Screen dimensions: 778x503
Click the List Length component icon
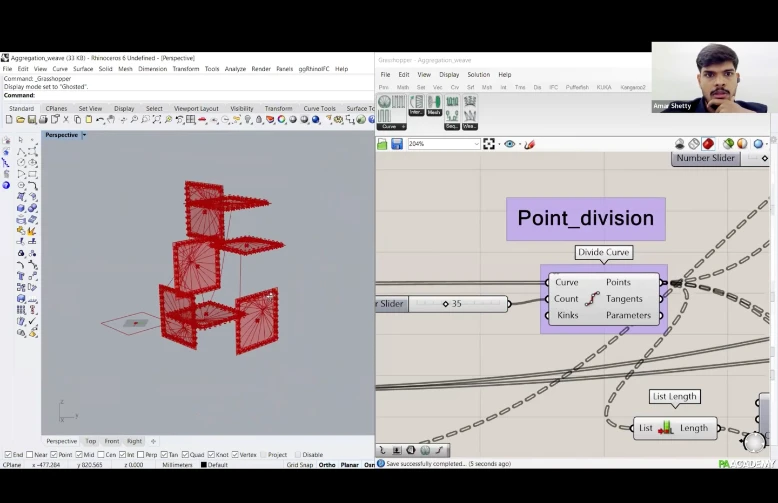pyautogui.click(x=666, y=428)
